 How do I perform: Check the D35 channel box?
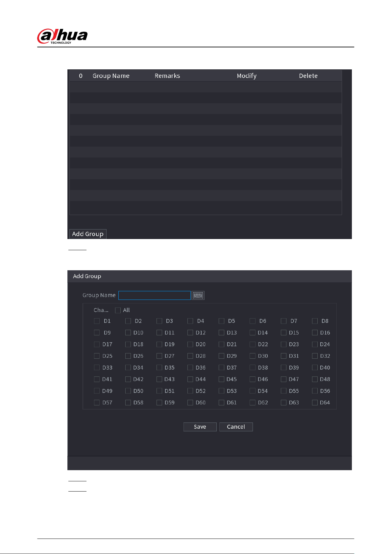click(x=159, y=368)
